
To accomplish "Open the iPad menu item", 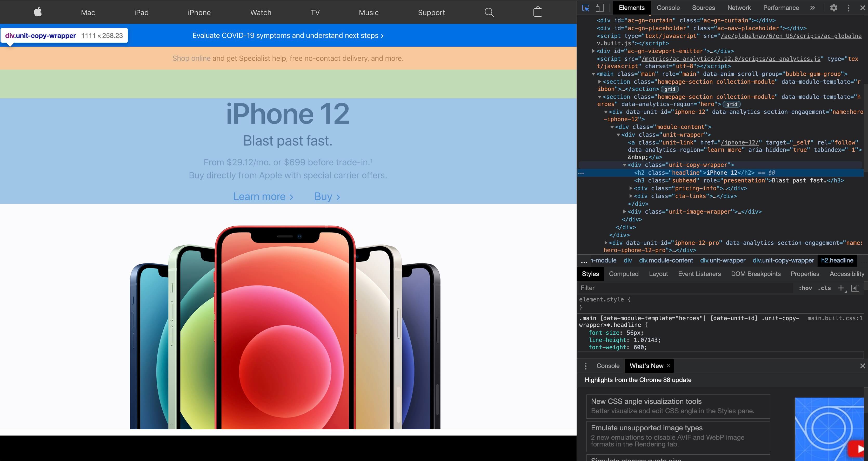I will pyautogui.click(x=141, y=12).
